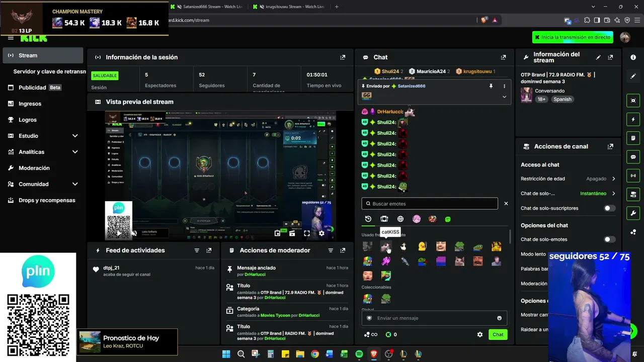Play the stream preview
The height and width of the screenshot is (362, 644).
pyautogui.click(x=119, y=233)
